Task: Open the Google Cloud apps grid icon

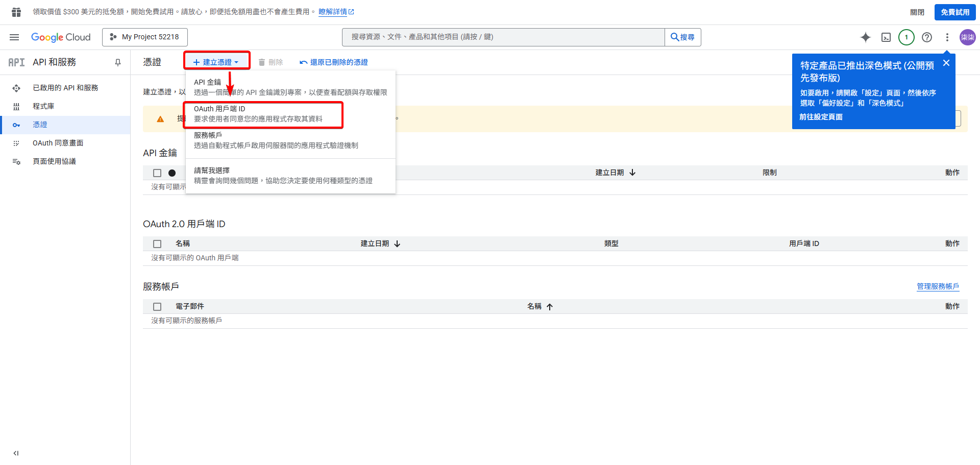Action: click(x=15, y=11)
